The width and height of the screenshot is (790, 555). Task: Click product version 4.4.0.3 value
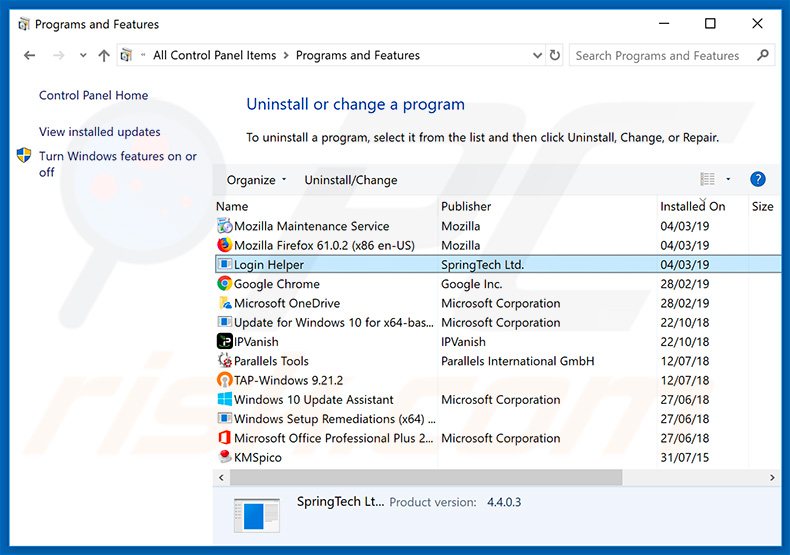tap(504, 502)
